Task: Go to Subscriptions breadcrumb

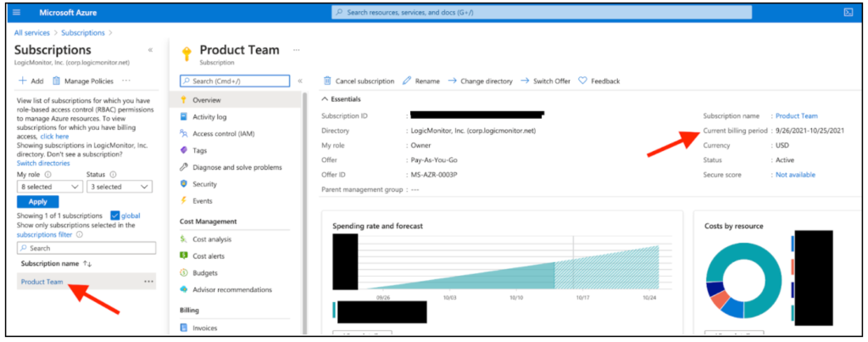Action: tap(83, 33)
